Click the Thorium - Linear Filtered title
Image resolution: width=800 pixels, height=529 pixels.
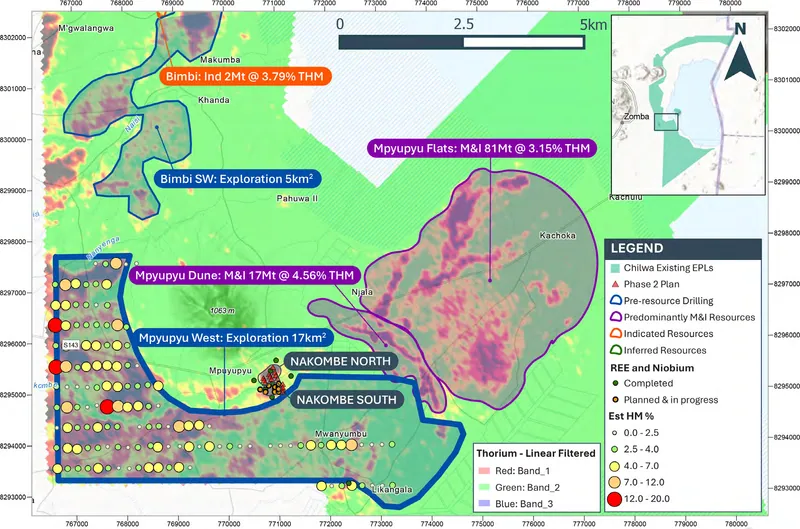click(536, 453)
